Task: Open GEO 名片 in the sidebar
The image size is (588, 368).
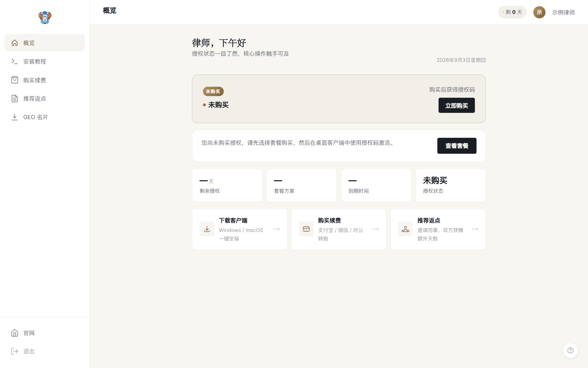Action: pyautogui.click(x=45, y=117)
